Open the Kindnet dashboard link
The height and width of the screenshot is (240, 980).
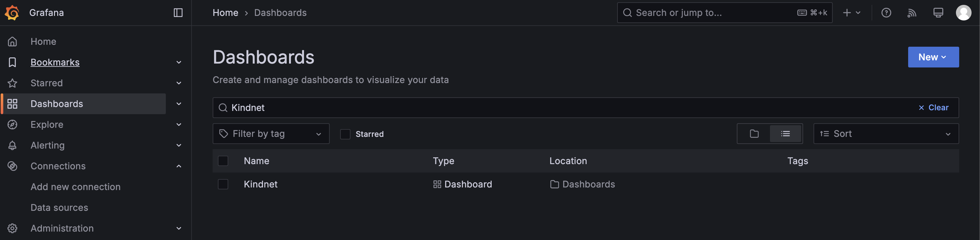pyautogui.click(x=260, y=184)
